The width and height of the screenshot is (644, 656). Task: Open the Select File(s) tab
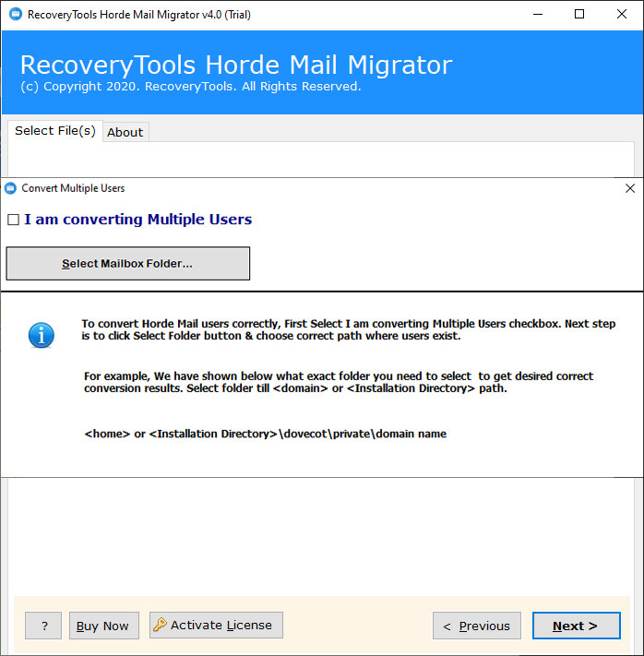55,131
